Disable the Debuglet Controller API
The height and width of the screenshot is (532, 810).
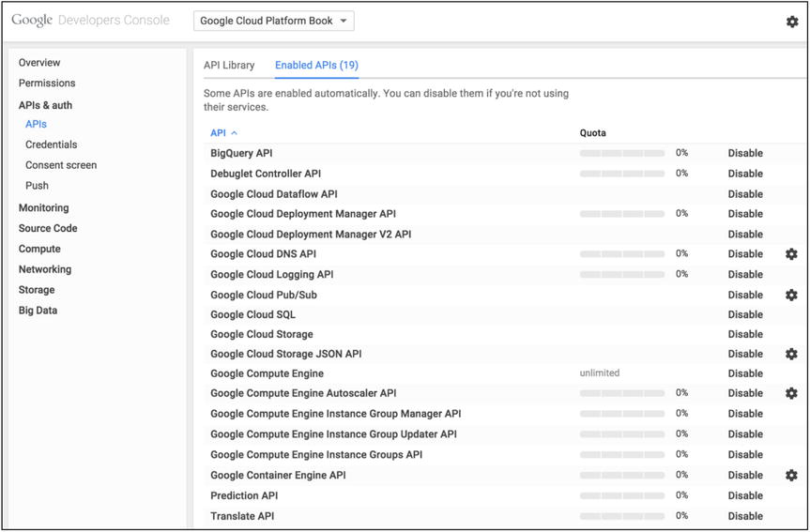745,174
